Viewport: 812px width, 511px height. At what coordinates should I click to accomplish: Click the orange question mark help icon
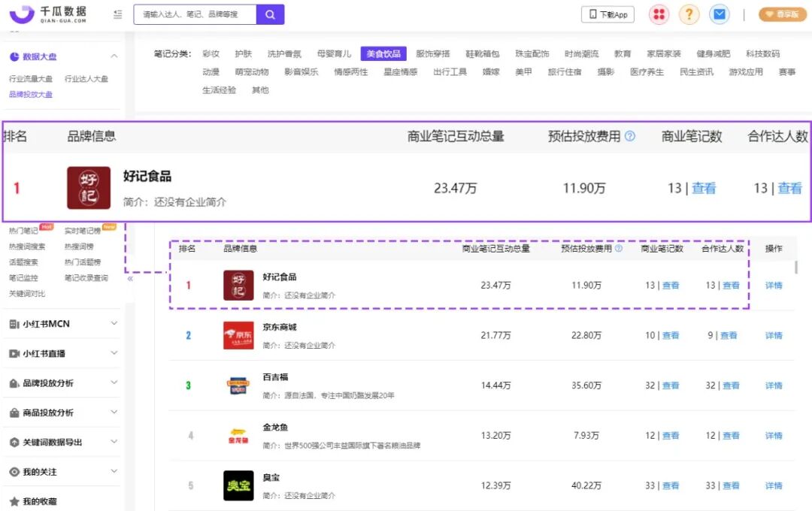(689, 14)
